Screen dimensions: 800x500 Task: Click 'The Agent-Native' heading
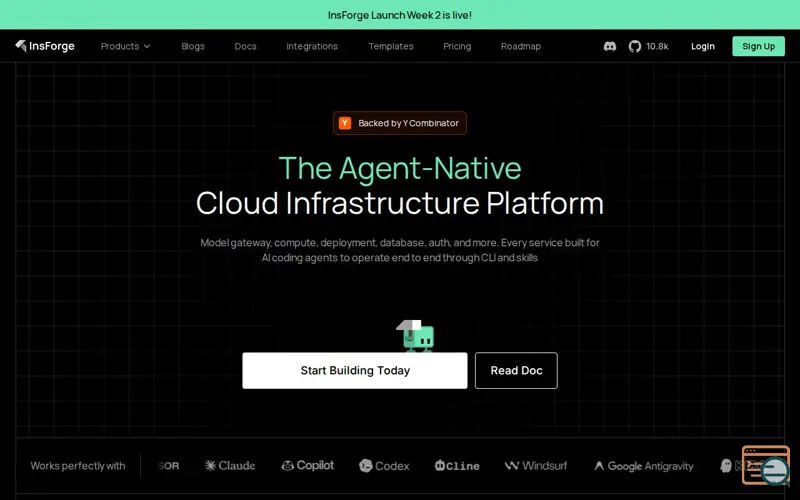(x=400, y=168)
